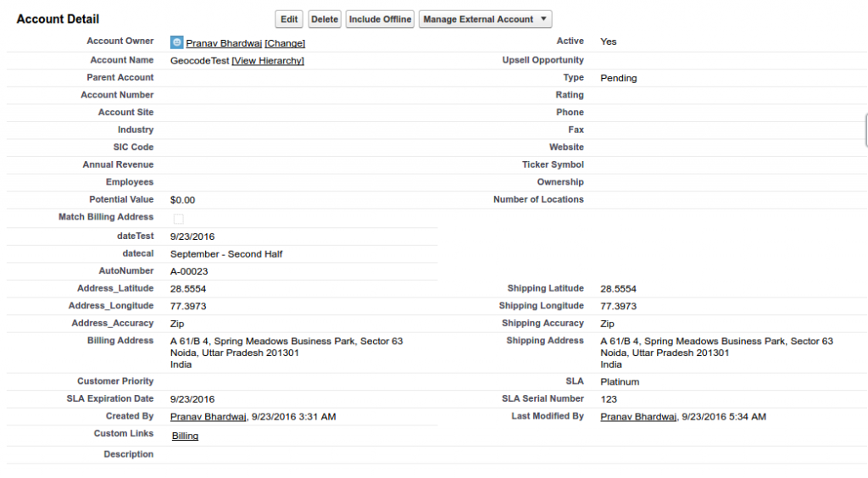Open the View Hierarchy link

268,61
